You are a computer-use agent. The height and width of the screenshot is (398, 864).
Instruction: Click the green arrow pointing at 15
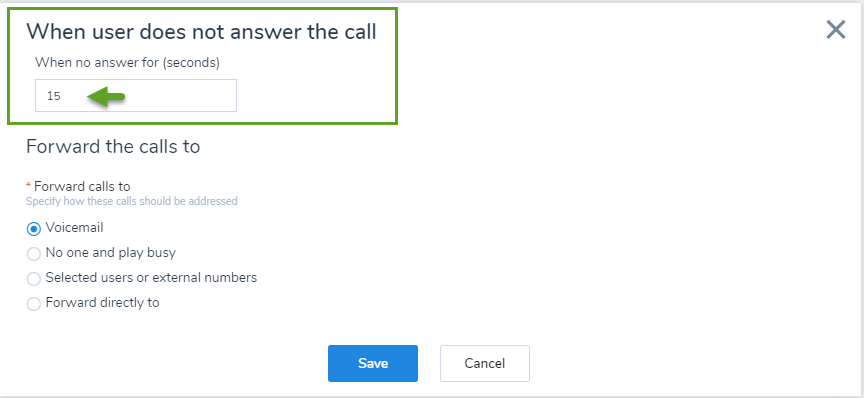pos(106,97)
